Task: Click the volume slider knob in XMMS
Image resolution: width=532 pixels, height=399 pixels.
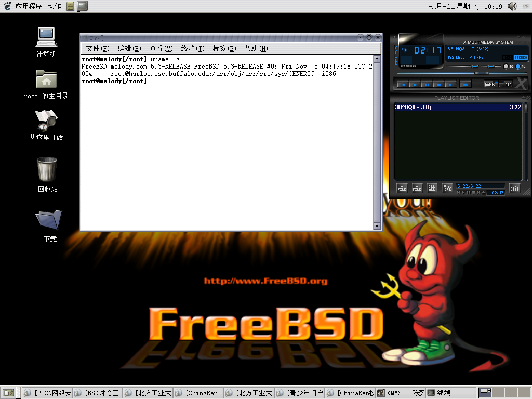Action: (x=475, y=66)
